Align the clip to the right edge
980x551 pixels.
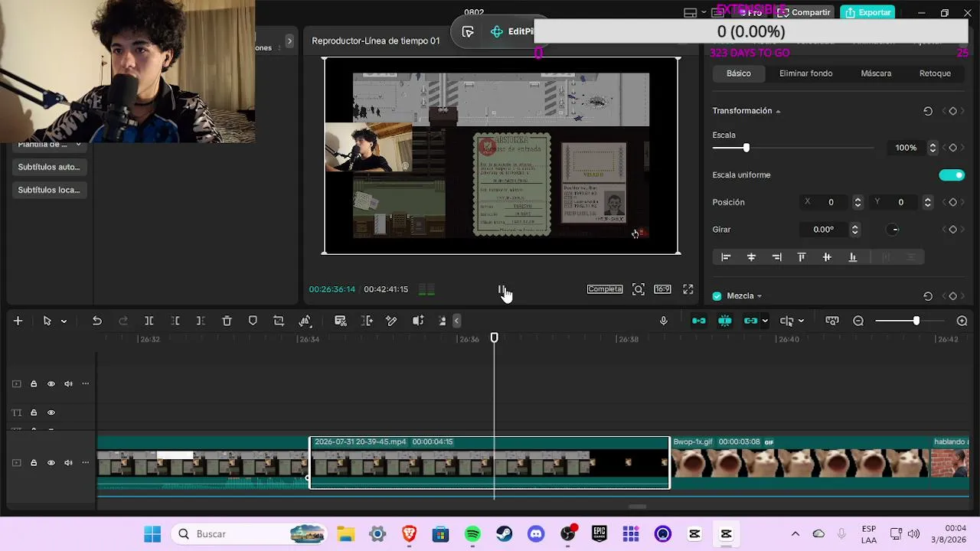coord(777,257)
